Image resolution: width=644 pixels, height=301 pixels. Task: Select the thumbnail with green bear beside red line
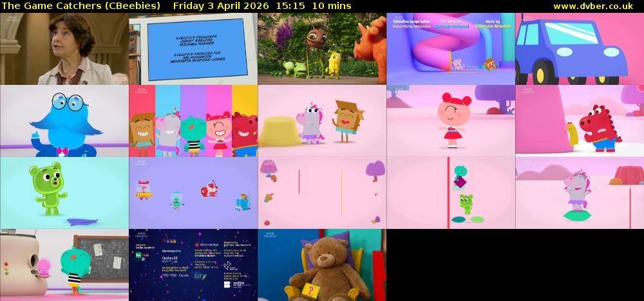coord(451,193)
